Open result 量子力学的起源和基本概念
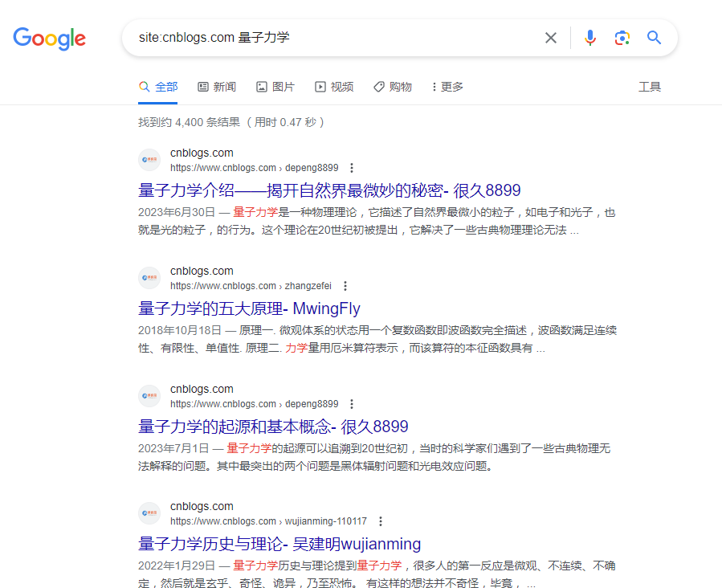The height and width of the screenshot is (588, 722). 273,427
